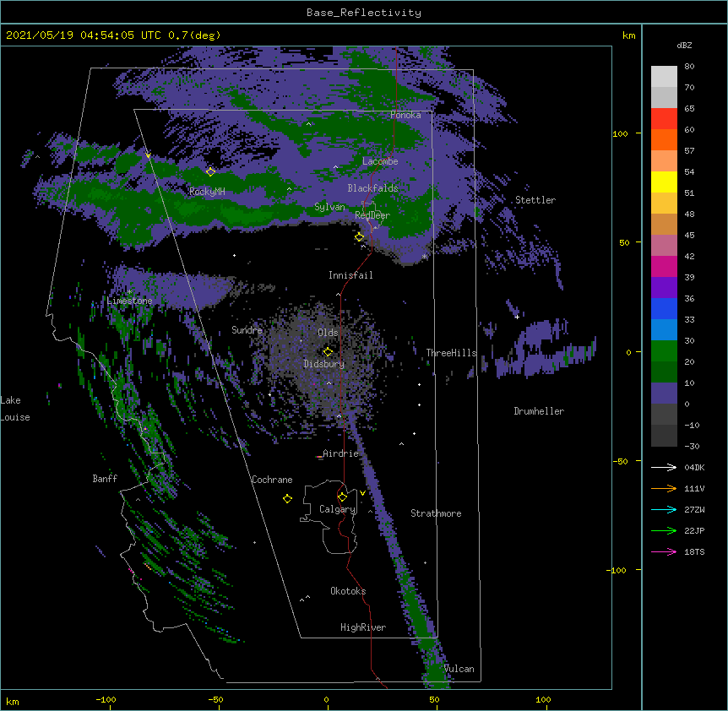Click the 18TS legend text
Screen dimensions: 728x711
[694, 551]
